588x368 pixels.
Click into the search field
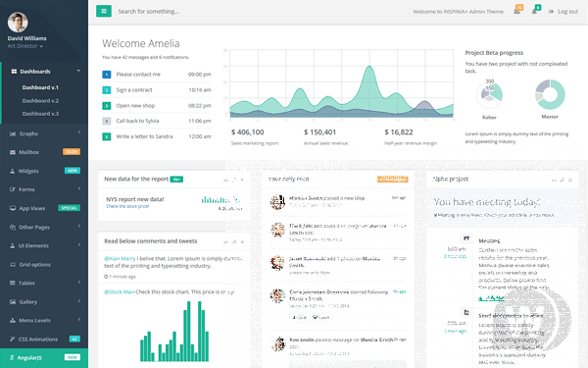click(x=225, y=12)
